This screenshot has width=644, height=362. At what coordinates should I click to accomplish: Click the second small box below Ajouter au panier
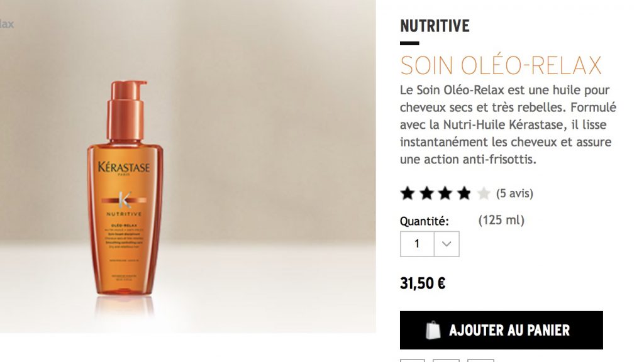pos(446,360)
